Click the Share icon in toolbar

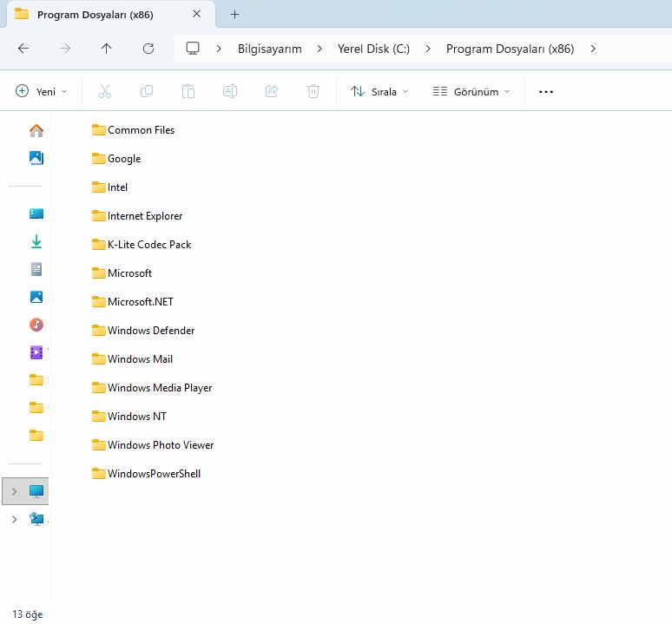(x=272, y=91)
